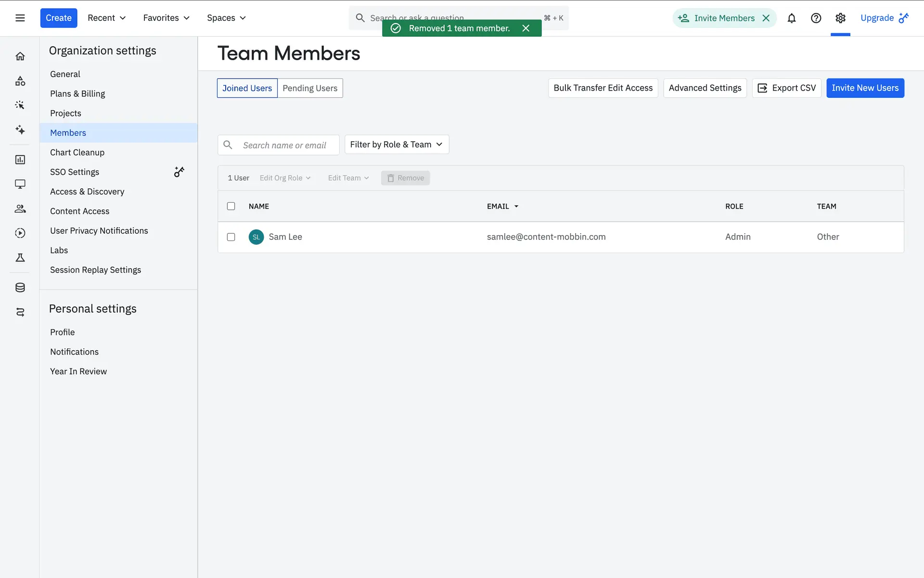Click Invite New Users button

pyautogui.click(x=865, y=88)
